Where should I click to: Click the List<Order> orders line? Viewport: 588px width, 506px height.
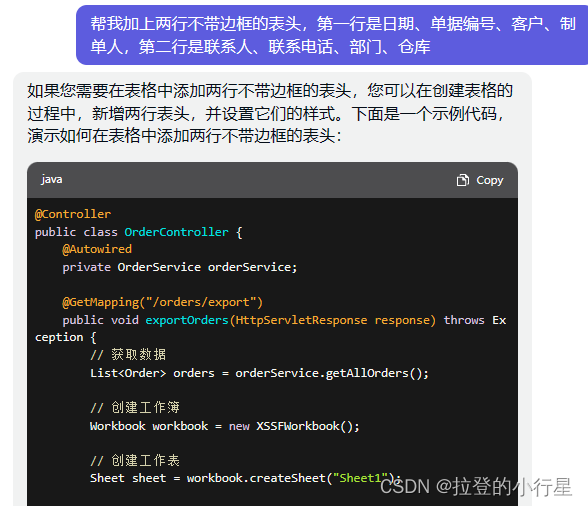259,373
